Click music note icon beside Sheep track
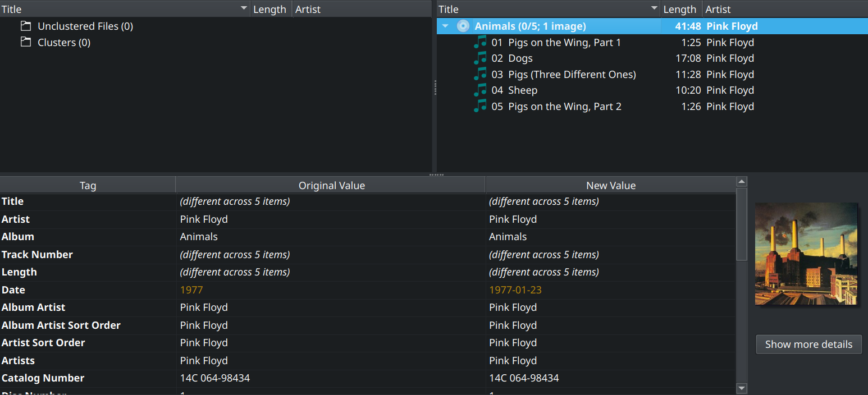This screenshot has height=395, width=868. pos(480,90)
